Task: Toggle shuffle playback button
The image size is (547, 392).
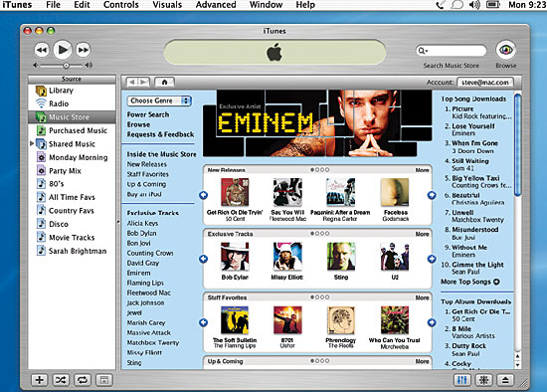Action: click(x=61, y=380)
